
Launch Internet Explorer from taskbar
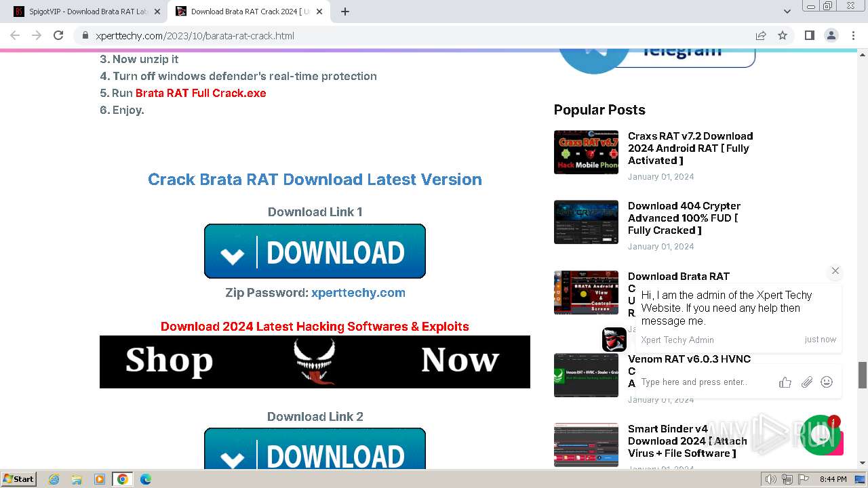[54, 479]
